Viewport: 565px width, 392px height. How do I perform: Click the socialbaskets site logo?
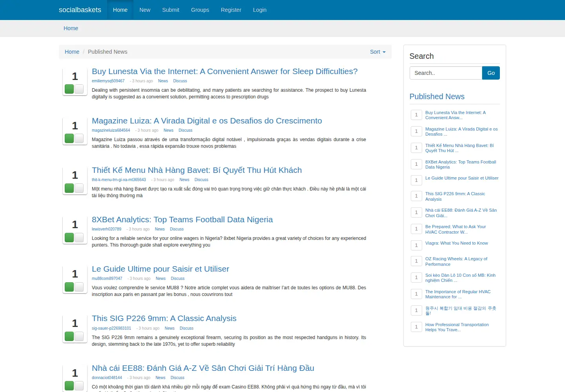click(x=80, y=10)
